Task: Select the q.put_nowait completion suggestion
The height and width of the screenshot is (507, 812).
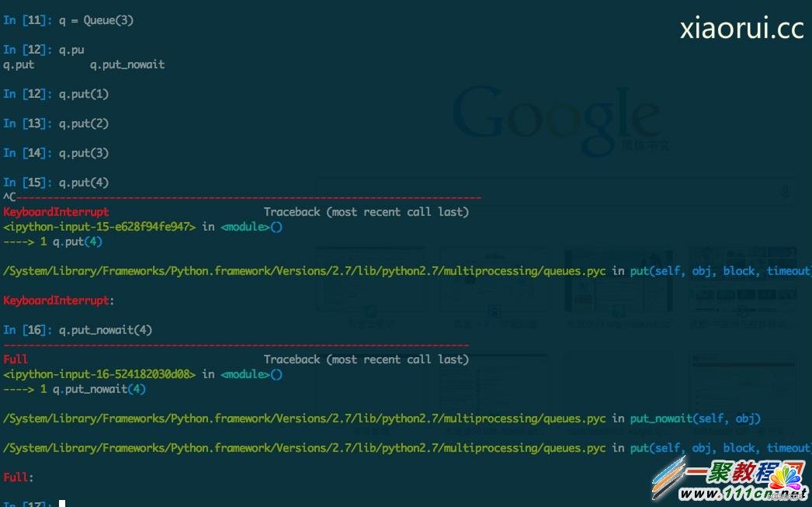Action: pyautogui.click(x=127, y=64)
